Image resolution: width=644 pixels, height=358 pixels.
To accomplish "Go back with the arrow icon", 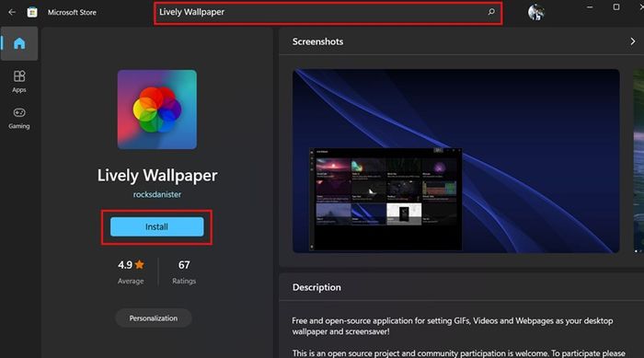I will 12,12.
